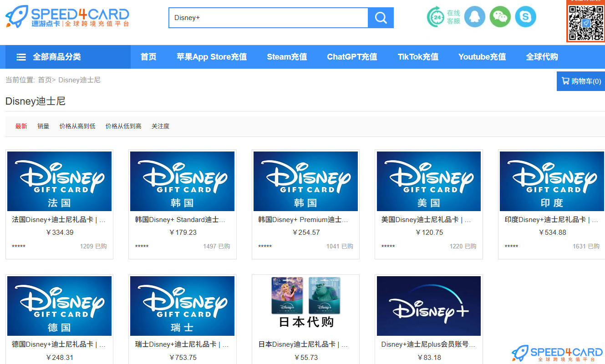Open the 德国 Disney gift card thumbnail
The width and height of the screenshot is (605, 364).
(x=59, y=306)
